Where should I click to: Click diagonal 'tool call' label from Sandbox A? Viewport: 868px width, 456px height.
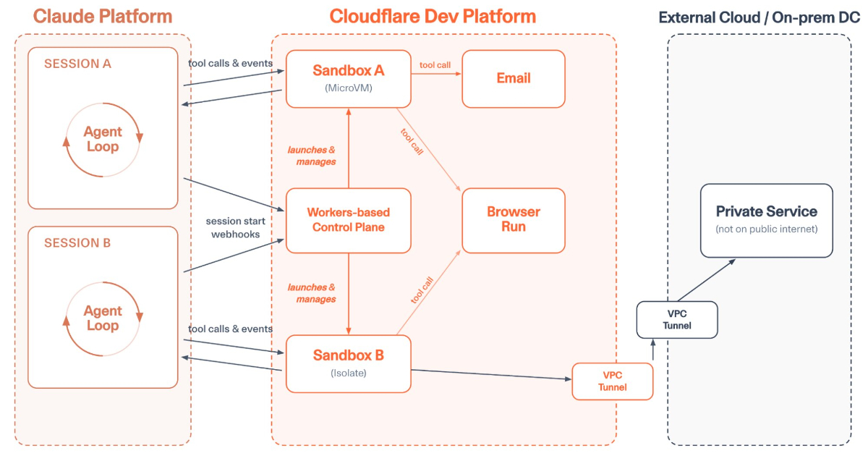[x=412, y=142]
